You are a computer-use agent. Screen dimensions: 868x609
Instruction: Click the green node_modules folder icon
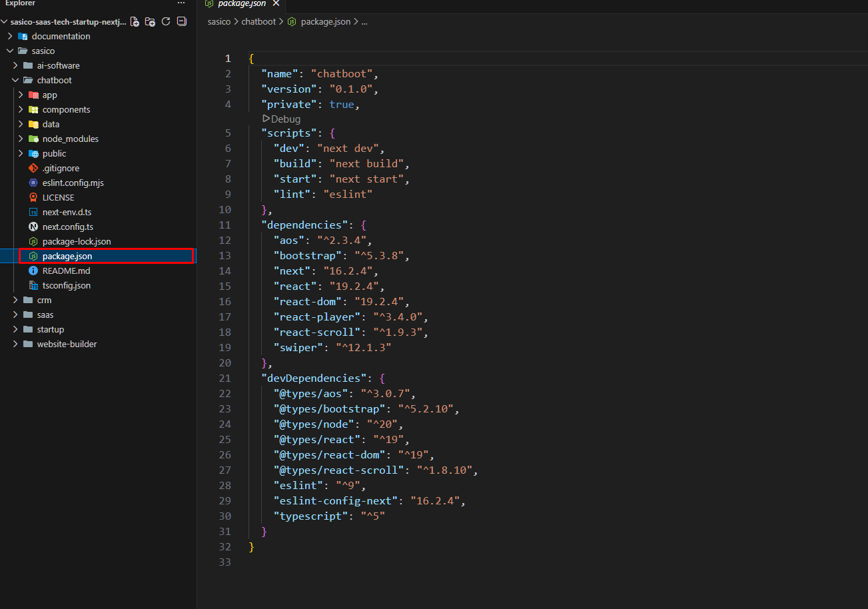[33, 139]
